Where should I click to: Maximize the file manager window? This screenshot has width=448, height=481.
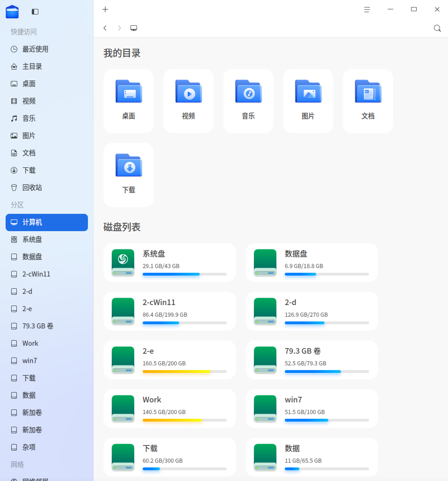[x=414, y=9]
